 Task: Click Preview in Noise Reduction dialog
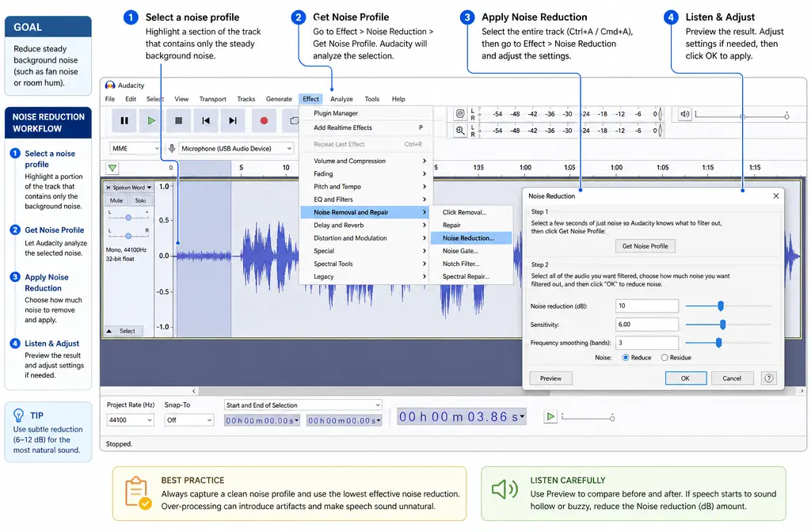click(x=550, y=378)
